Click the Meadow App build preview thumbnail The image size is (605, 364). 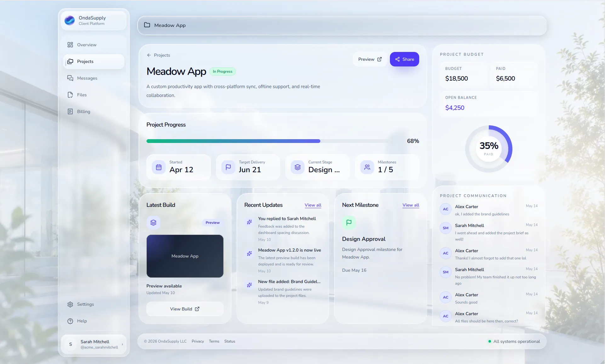click(185, 256)
